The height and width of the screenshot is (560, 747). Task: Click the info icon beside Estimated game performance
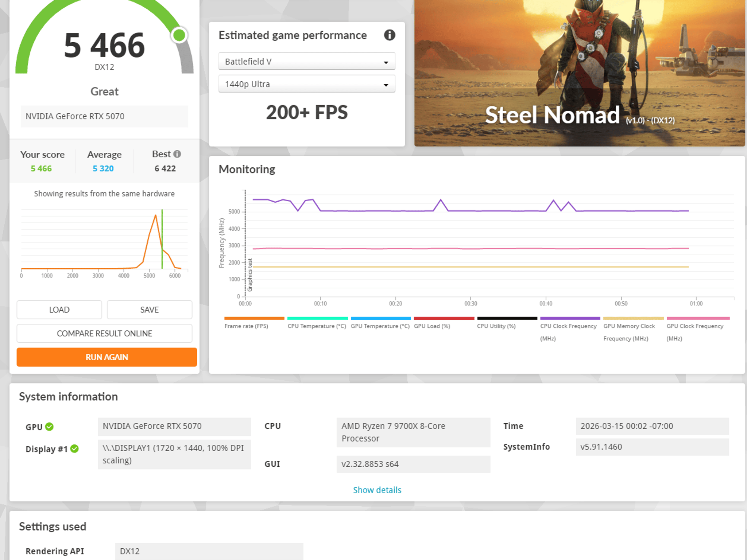tap(390, 35)
